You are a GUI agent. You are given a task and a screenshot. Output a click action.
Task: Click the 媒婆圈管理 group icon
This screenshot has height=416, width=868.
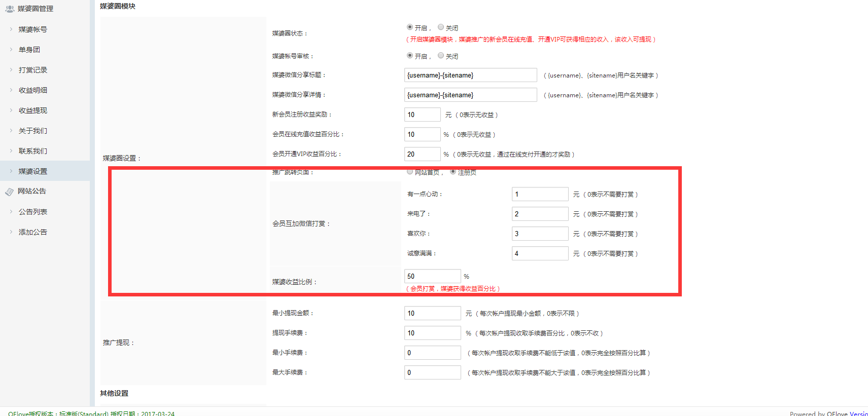point(10,9)
